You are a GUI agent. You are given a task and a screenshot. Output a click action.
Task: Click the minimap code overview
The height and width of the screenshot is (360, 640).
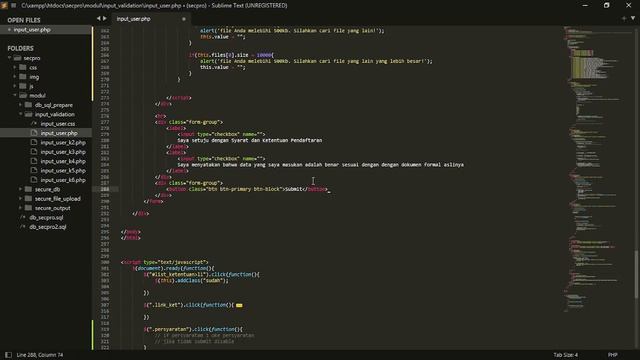coord(598,169)
